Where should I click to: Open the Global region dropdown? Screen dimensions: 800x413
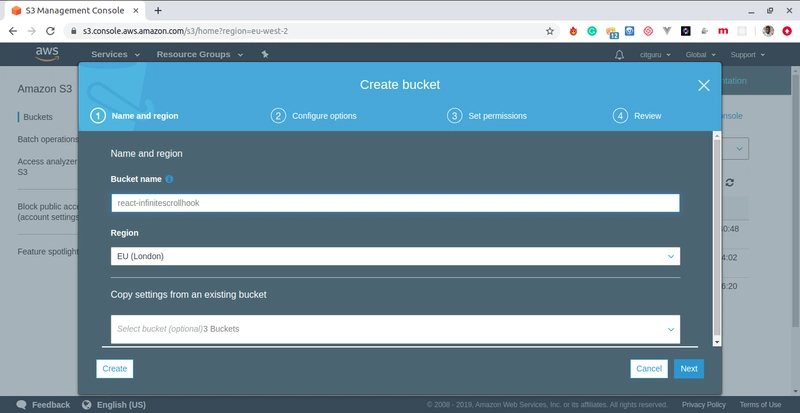click(x=701, y=55)
